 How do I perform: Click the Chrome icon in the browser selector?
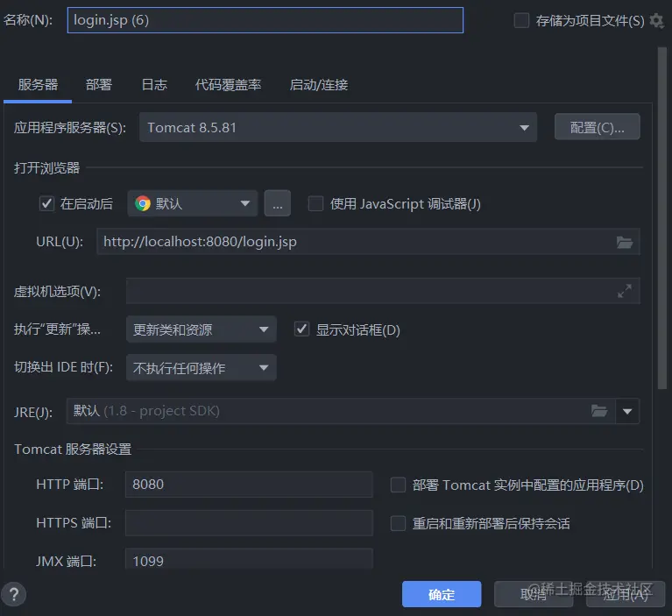(143, 203)
